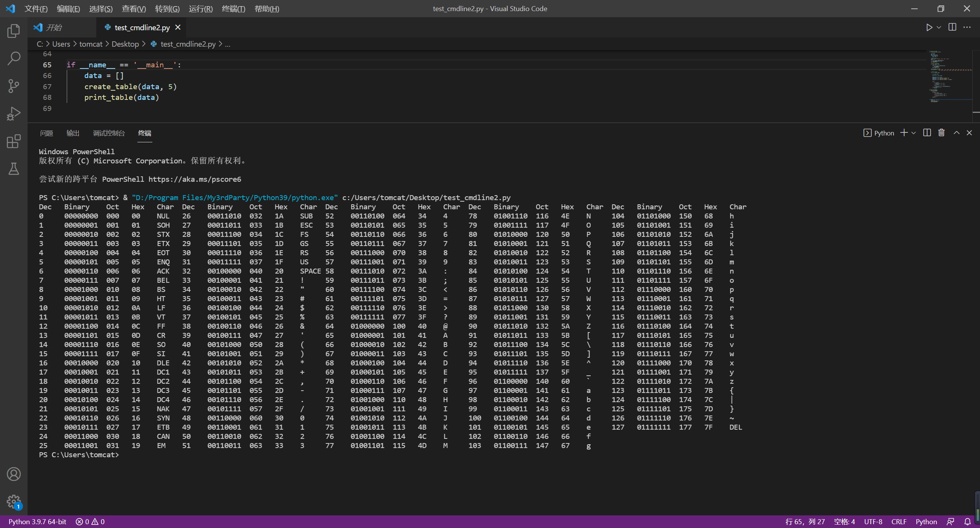The image size is (980, 528).
Task: Click the Accounts icon
Action: (14, 474)
